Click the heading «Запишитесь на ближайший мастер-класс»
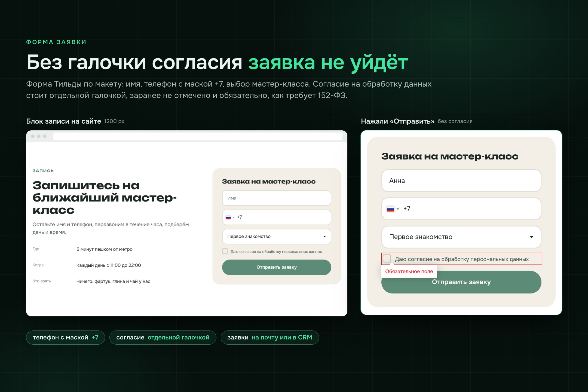 click(105, 198)
